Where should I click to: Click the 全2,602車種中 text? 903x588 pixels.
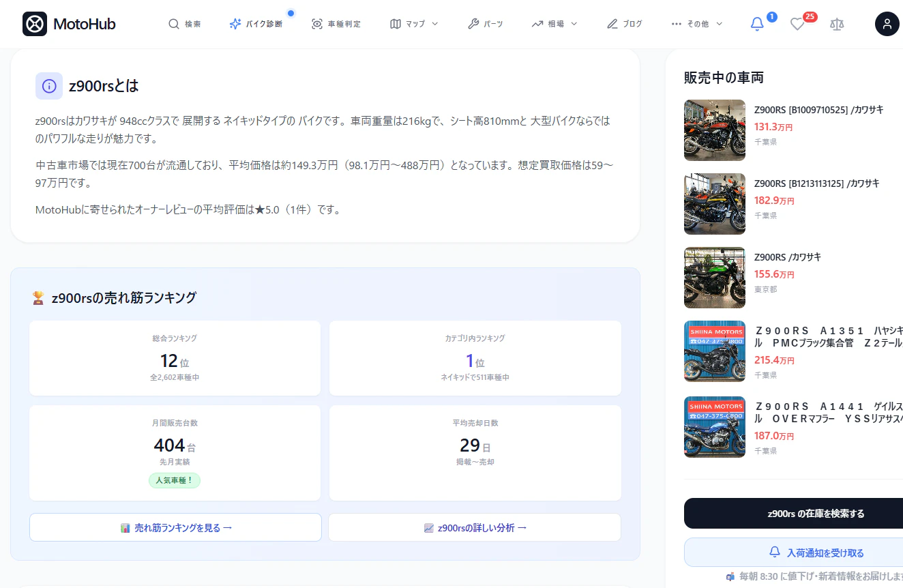[x=175, y=377]
